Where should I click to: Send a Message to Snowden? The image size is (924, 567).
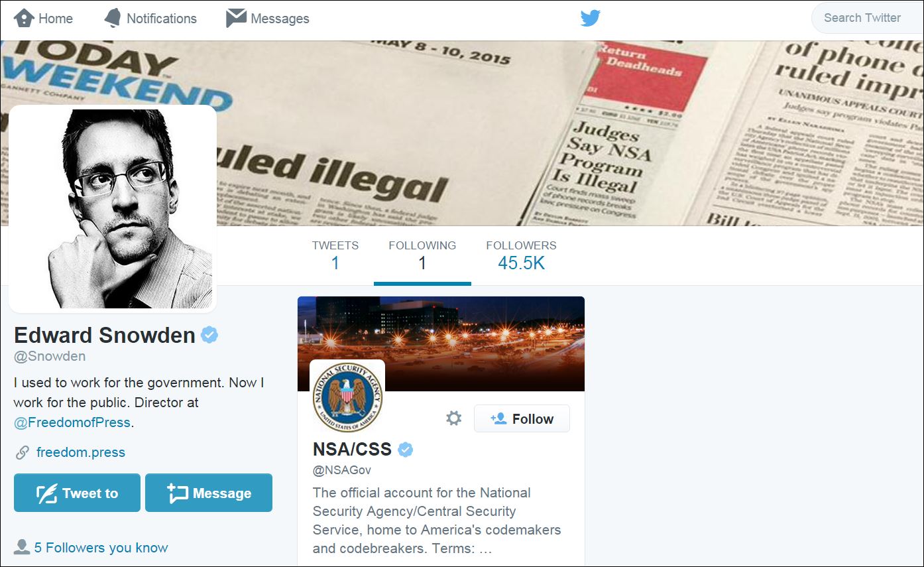(209, 493)
